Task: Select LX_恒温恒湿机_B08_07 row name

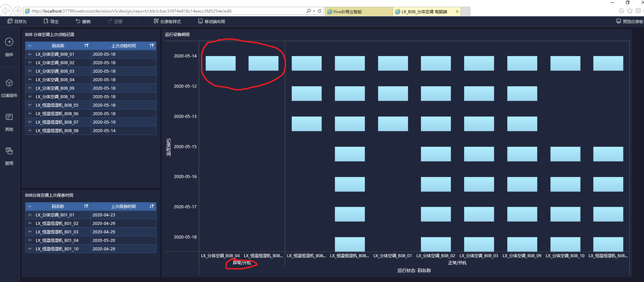Action: coord(57,122)
